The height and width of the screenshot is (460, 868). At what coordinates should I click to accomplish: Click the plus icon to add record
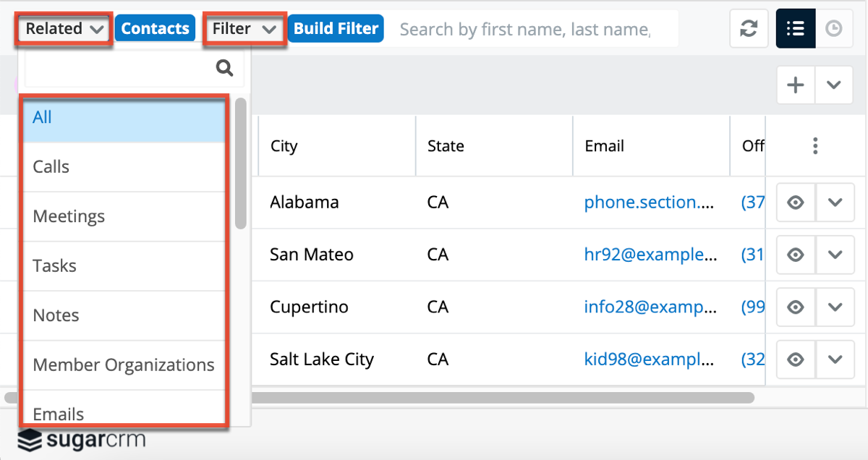[796, 85]
